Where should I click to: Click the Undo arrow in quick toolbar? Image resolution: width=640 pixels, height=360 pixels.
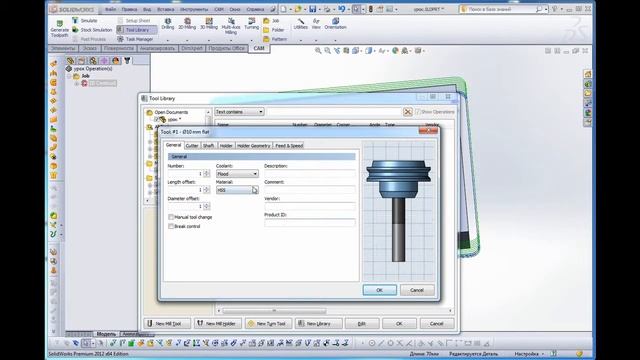(x=341, y=9)
